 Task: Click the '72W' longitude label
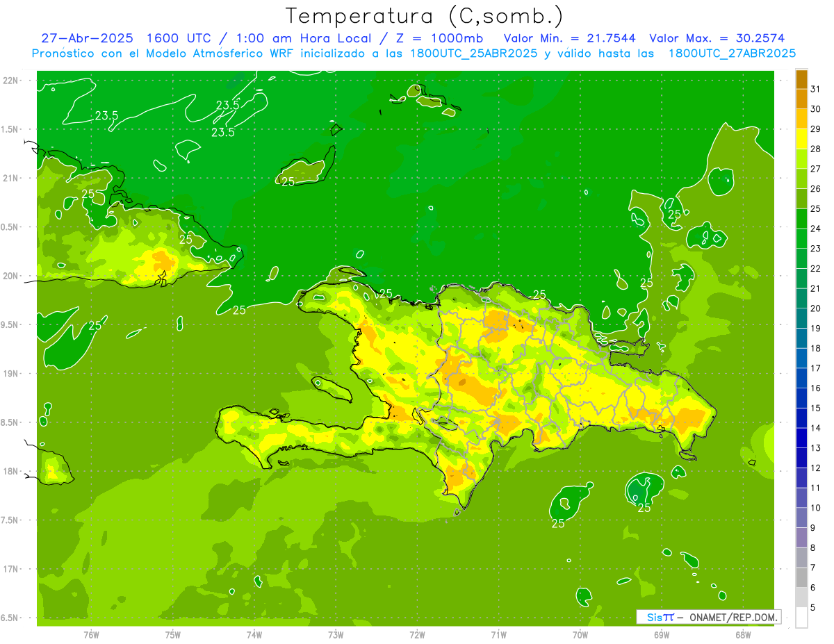[x=417, y=635]
